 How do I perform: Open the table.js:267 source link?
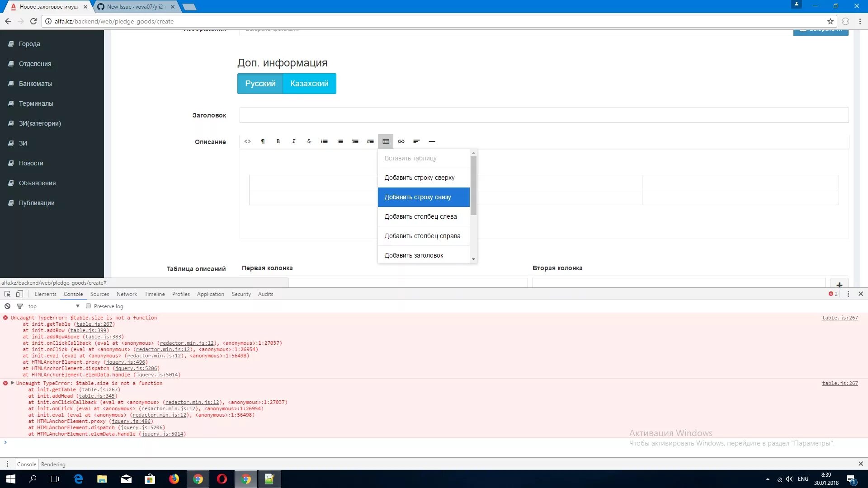[840, 318]
